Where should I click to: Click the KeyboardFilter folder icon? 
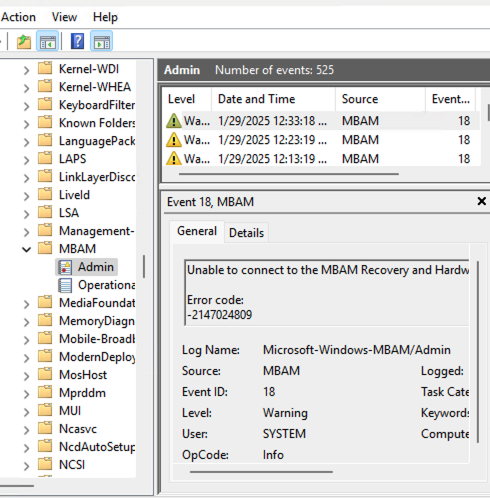coord(45,104)
